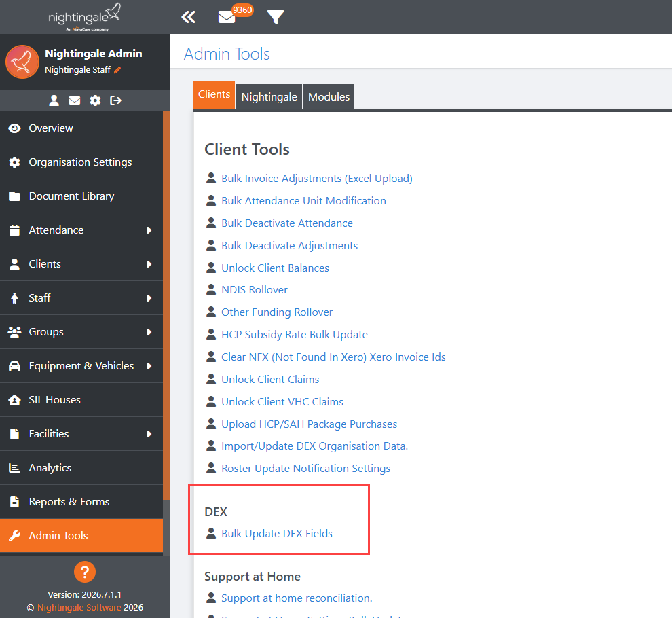672x618 pixels.
Task: Open Analytics menu item
Action: [81, 468]
